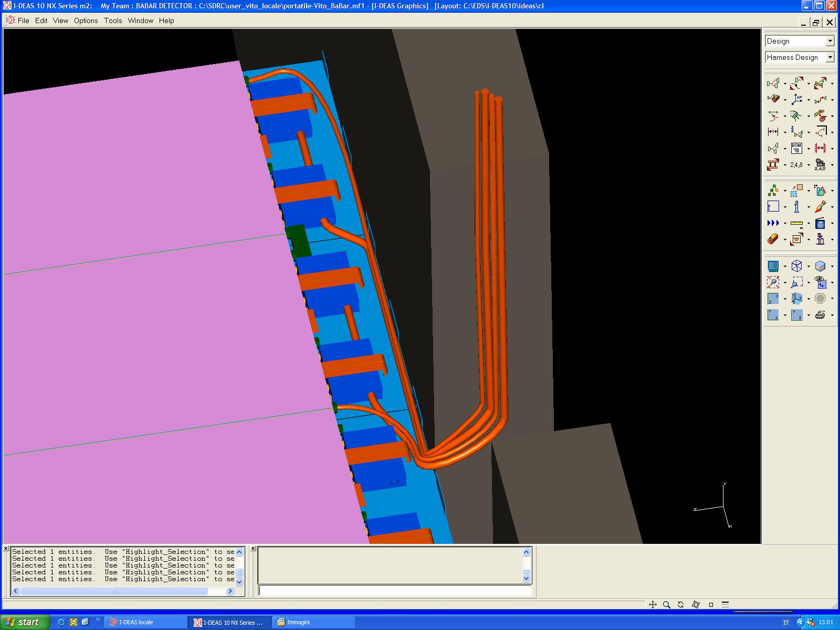Screen dimensions: 840x630
Task: Open the Harness Design task dropdown
Action: (x=830, y=57)
